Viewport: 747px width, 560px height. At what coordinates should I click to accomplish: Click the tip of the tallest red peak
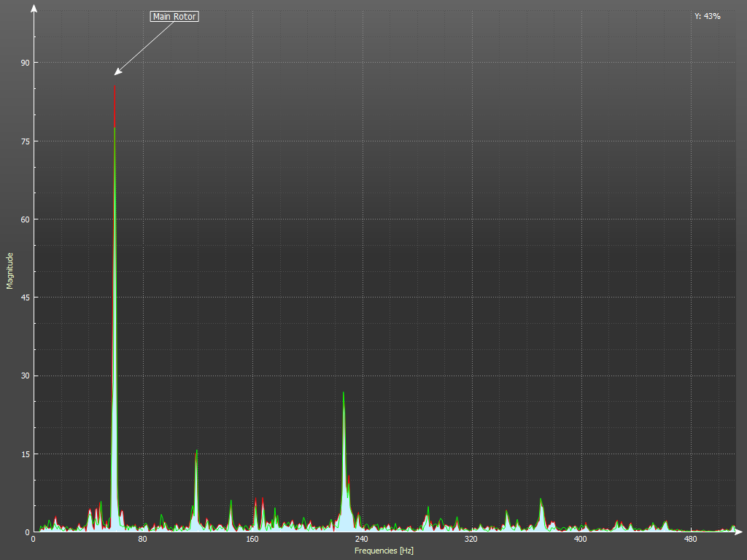(x=115, y=87)
